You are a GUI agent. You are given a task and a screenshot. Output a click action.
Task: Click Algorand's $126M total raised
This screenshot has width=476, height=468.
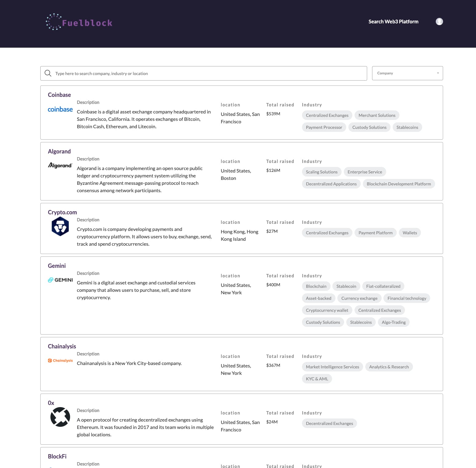pyautogui.click(x=273, y=170)
